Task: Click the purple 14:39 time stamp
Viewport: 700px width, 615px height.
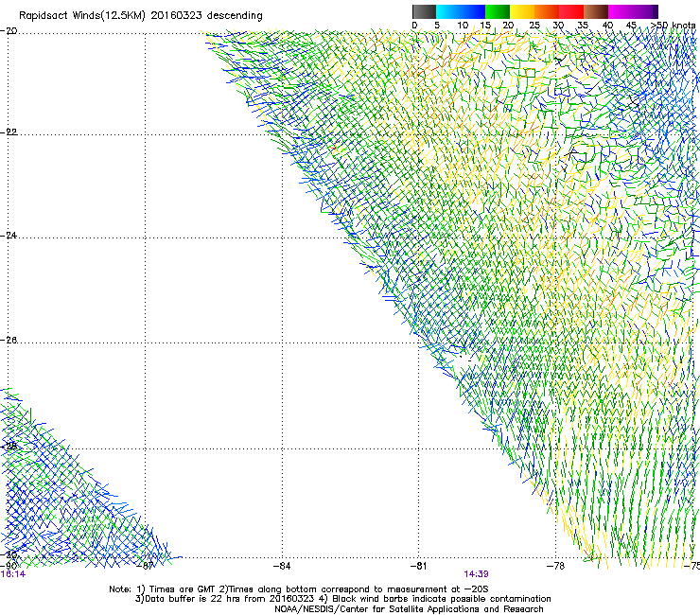Action: pyautogui.click(x=476, y=574)
